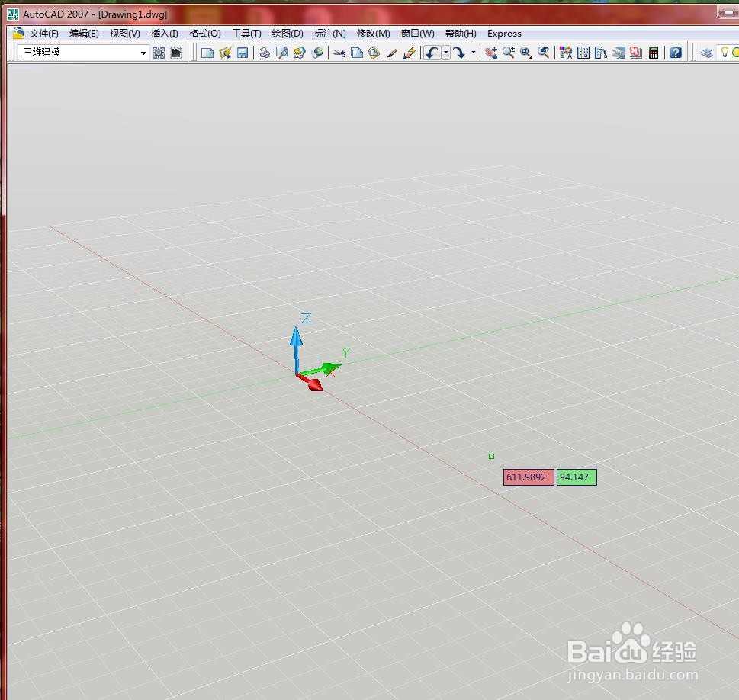This screenshot has height=700, width=739.
Task: Click the Zoom Previous icon
Action: click(x=544, y=53)
